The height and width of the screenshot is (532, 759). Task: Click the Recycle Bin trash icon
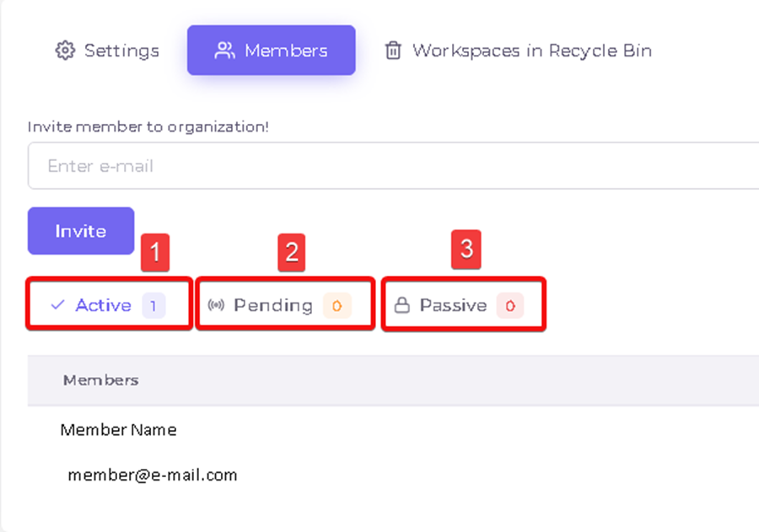point(393,51)
